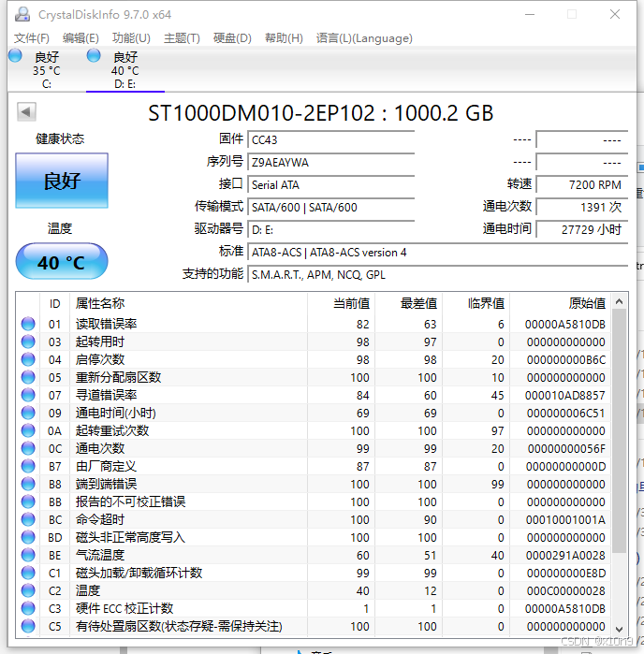
Task: Click the status dot for 0A 起转重试次数
Action: pyautogui.click(x=28, y=430)
